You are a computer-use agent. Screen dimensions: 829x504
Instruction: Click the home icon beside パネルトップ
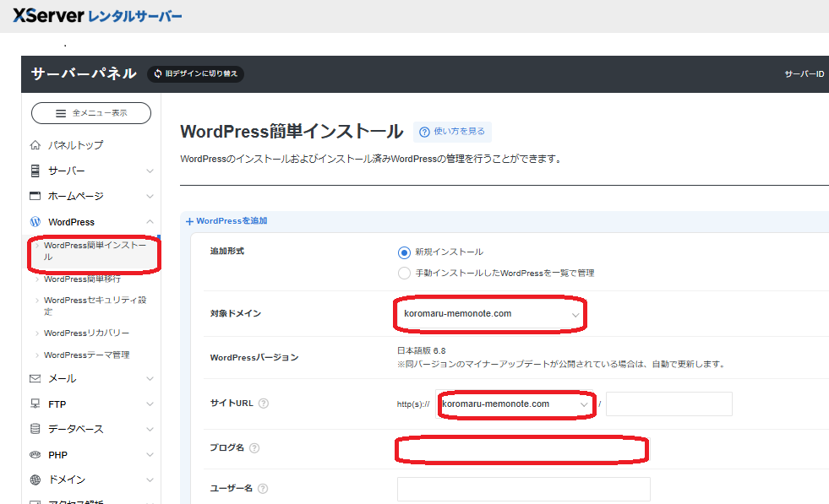pyautogui.click(x=35, y=145)
